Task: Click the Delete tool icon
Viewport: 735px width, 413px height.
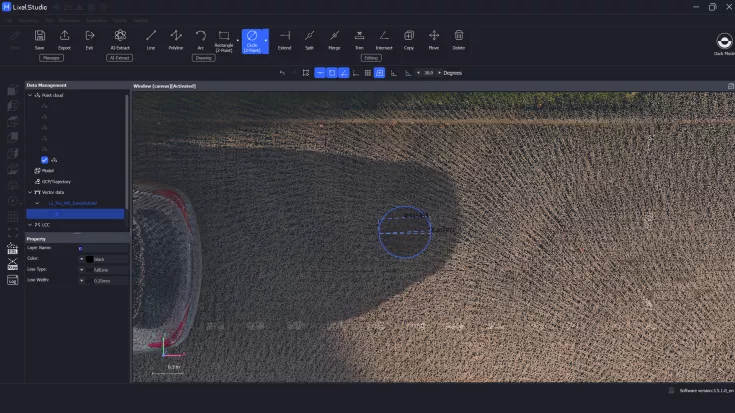Action: click(459, 39)
